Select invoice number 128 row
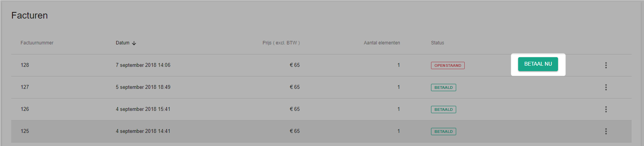This screenshot has width=644, height=146. coord(321,65)
